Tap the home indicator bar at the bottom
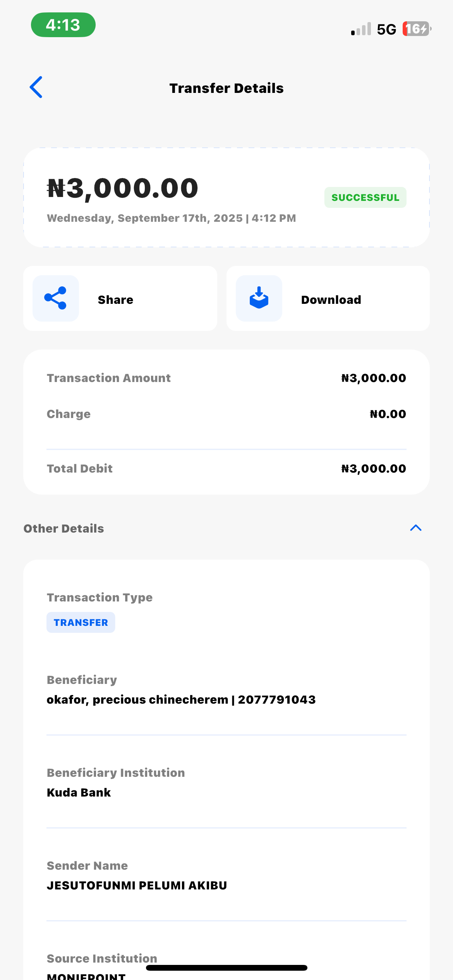The image size is (453, 980). pos(226,968)
